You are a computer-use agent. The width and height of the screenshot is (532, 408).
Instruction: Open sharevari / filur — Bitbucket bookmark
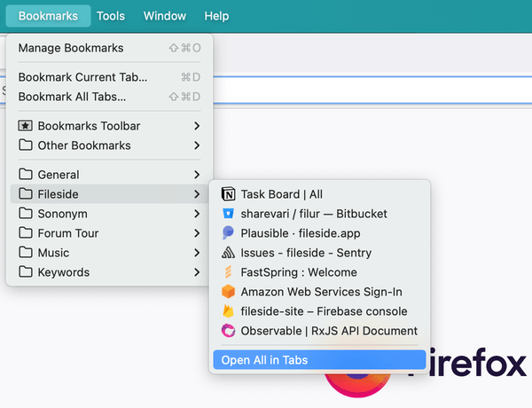(319, 214)
